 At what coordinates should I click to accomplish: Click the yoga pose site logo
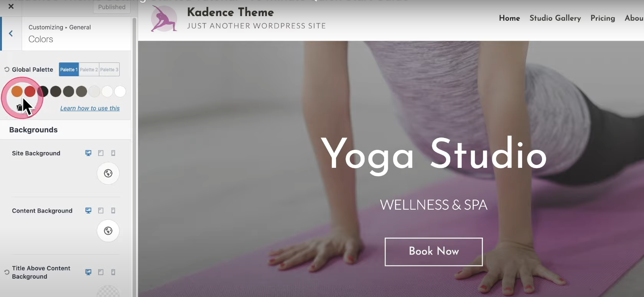click(164, 18)
